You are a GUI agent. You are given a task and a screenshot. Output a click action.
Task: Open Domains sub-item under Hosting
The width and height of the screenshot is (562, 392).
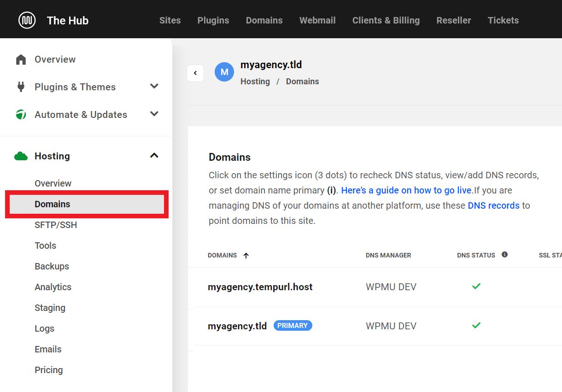pyautogui.click(x=87, y=204)
